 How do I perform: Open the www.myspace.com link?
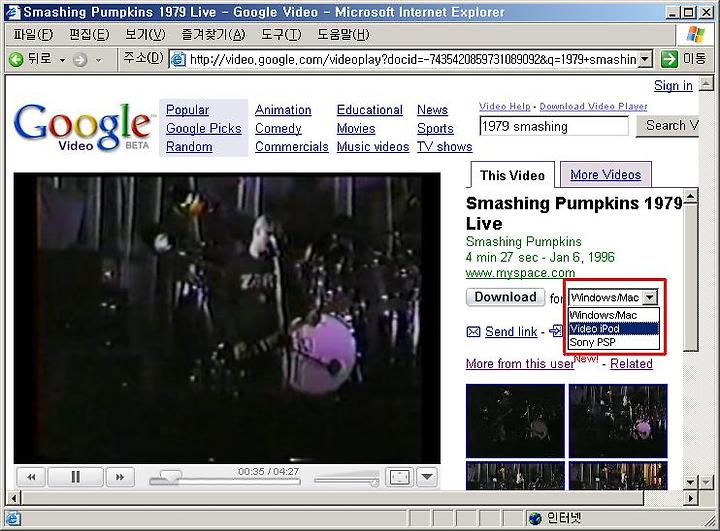point(520,273)
